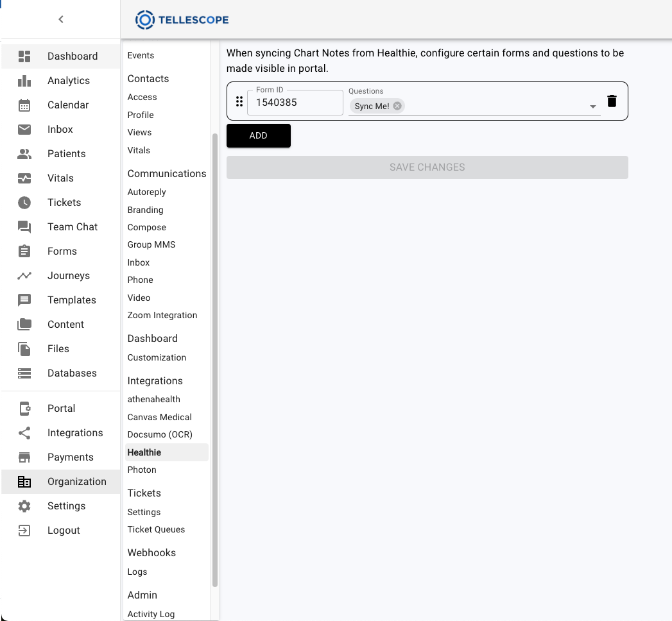Click the Patients people icon
The height and width of the screenshot is (621, 672).
click(24, 154)
